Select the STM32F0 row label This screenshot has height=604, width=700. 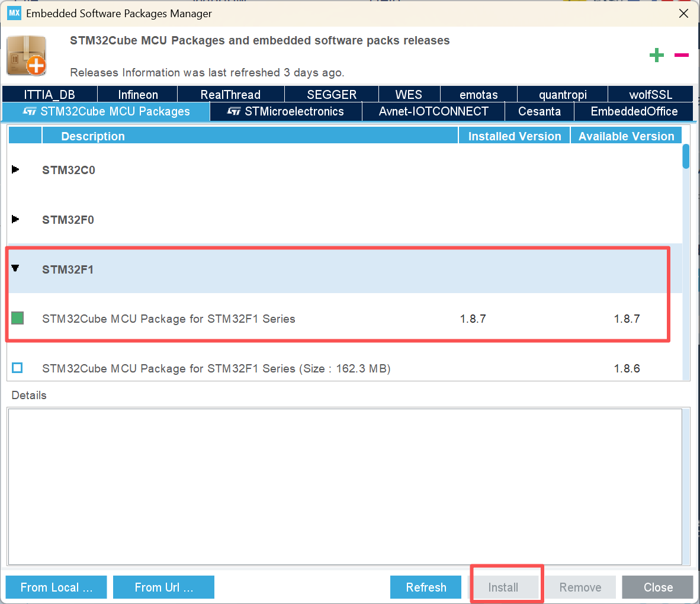coord(68,220)
